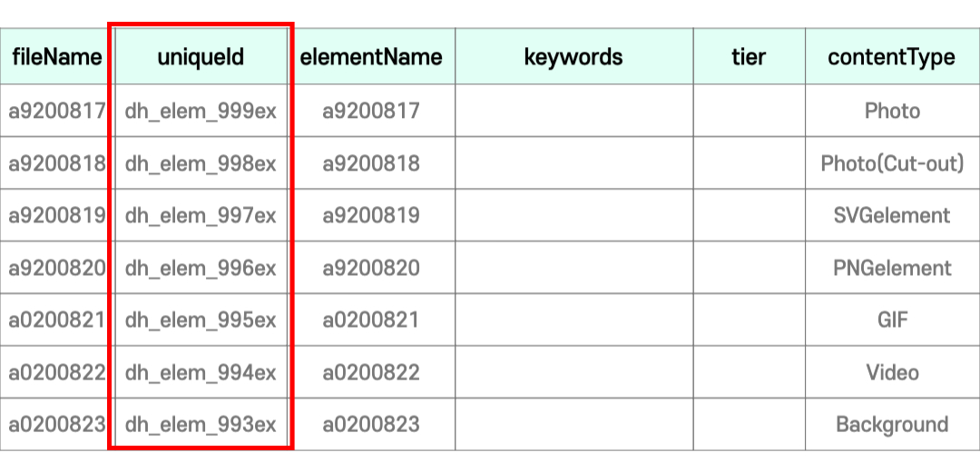Select the Video contentType cell
980x472 pixels.
pos(891,372)
